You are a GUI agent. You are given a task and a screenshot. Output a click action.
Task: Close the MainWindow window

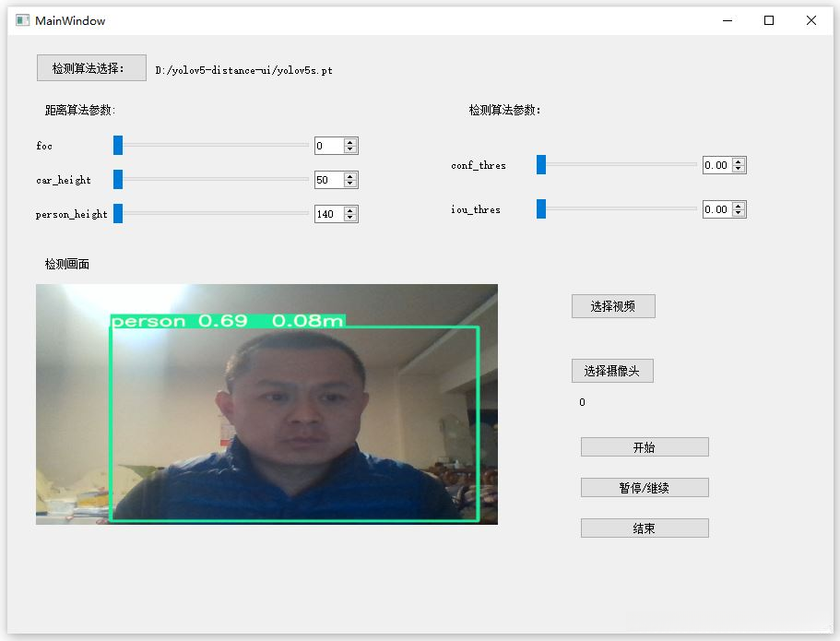coord(811,20)
